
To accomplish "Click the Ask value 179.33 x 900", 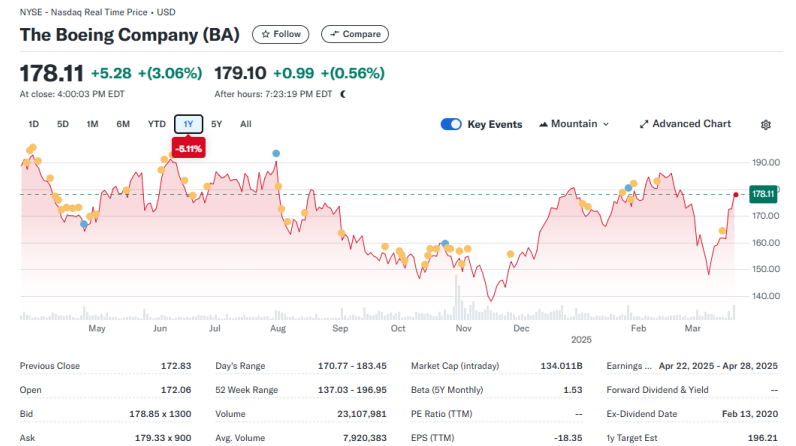I will click(163, 438).
